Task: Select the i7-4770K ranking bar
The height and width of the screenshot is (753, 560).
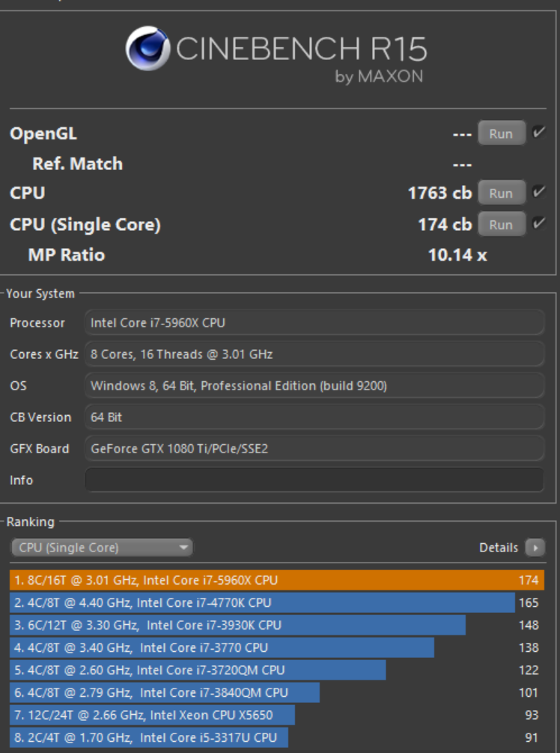Action: coord(262,602)
